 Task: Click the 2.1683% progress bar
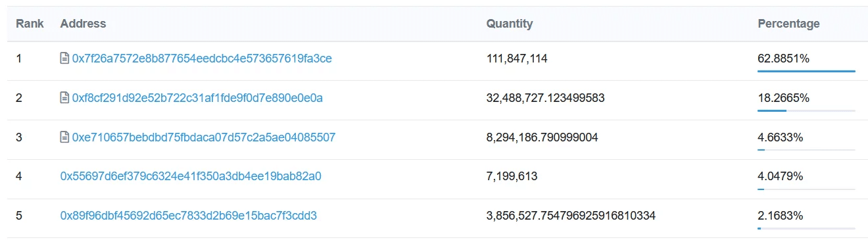806,229
